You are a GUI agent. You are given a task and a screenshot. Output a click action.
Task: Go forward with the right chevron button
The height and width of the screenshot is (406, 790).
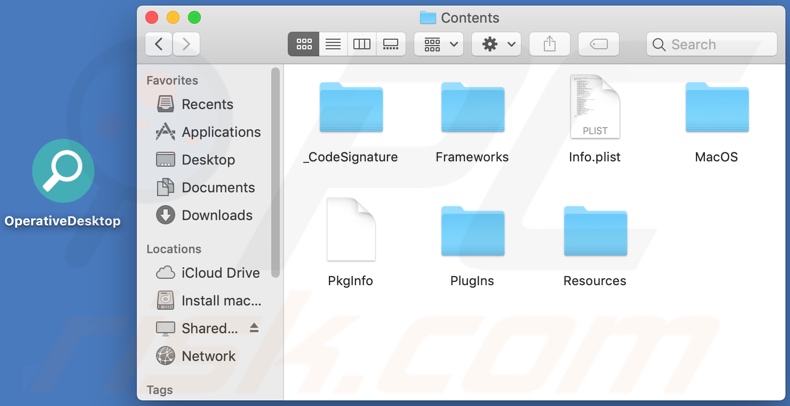pos(186,44)
